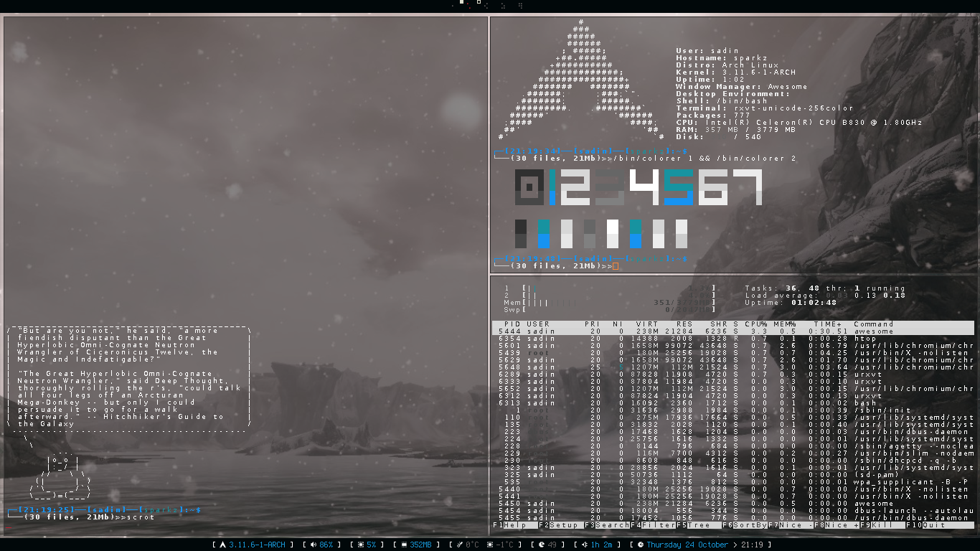The width and height of the screenshot is (980, 551).
Task: Click the CPU: Intel Celeron B830 line
Action: coord(799,123)
